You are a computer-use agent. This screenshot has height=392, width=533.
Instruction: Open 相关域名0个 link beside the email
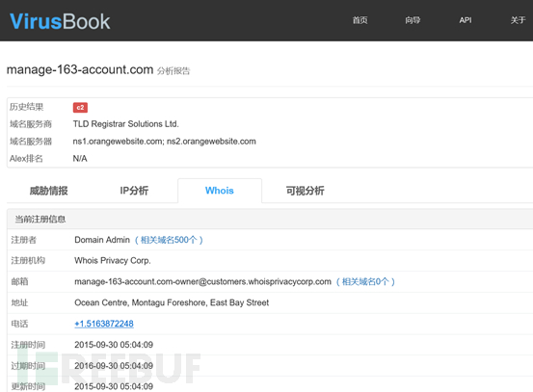click(x=365, y=281)
